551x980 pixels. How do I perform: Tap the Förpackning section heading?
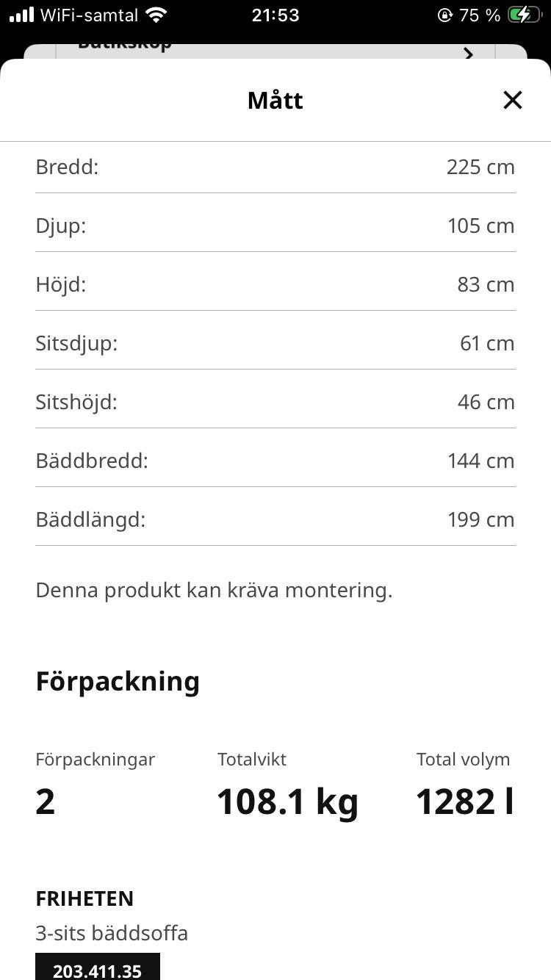coord(118,682)
